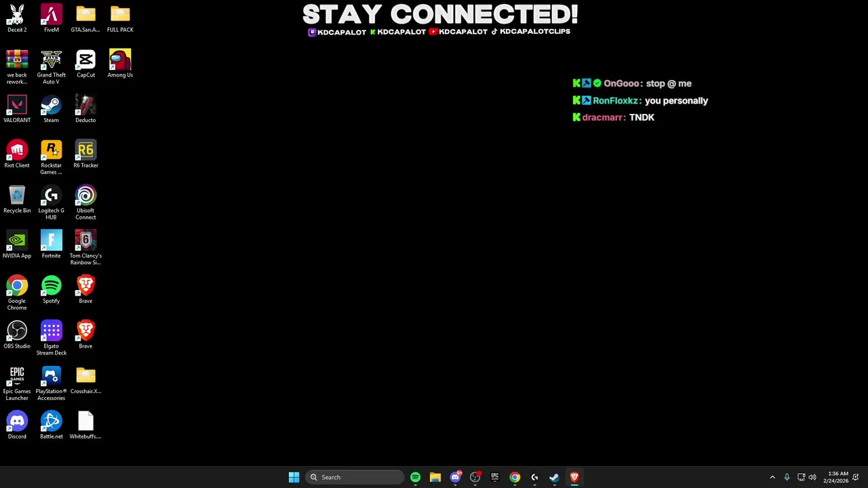Switch to Brave in the taskbar
Screen dimensions: 868x488
tap(574, 477)
